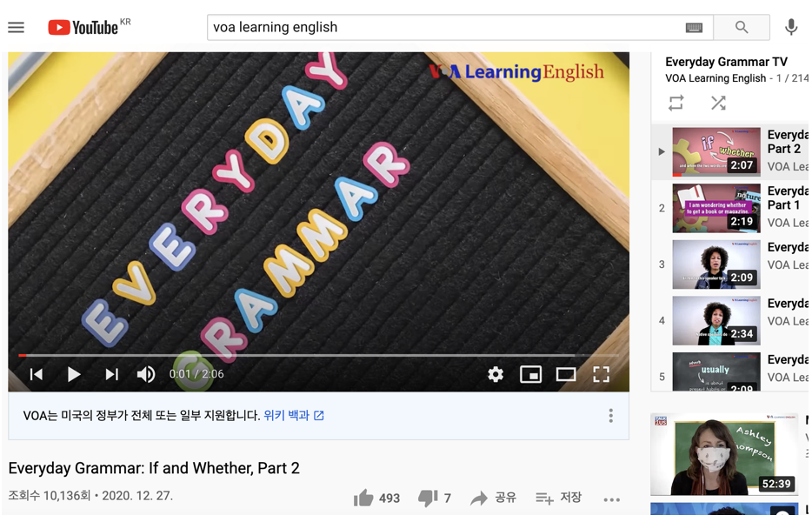Select playlist video 2 with 2:19 duration
This screenshot has height=522, width=812.
click(x=716, y=208)
